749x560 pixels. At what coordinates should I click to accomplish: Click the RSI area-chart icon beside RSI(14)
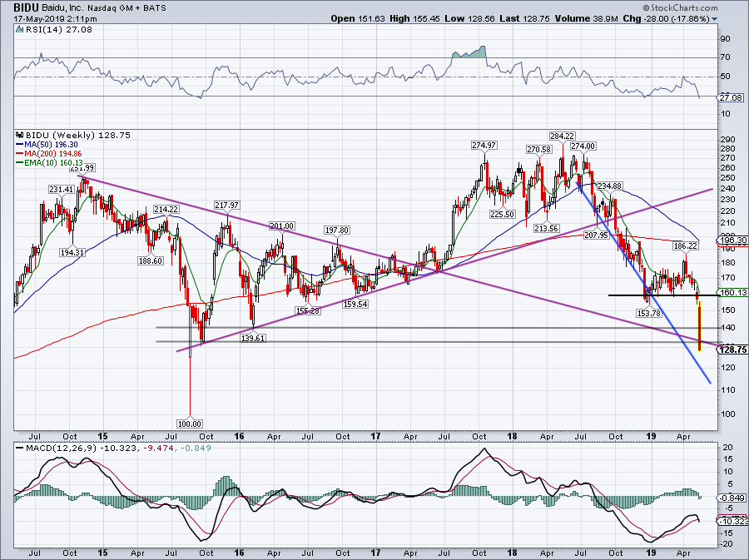[x=19, y=29]
